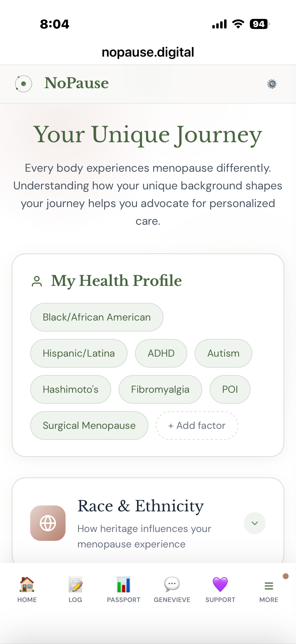Image resolution: width=296 pixels, height=644 pixels.
Task: Tap the Fibromyalgia chip
Action: [160, 389]
